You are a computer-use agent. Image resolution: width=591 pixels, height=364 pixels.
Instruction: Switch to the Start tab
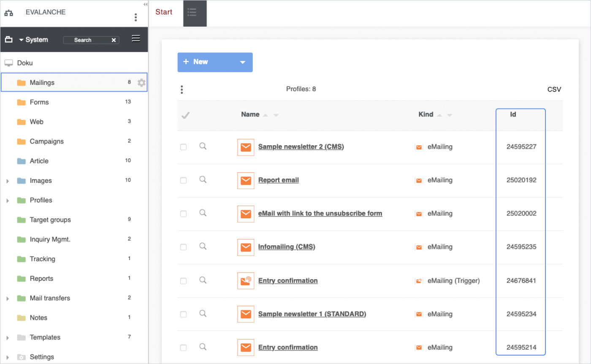tap(164, 12)
